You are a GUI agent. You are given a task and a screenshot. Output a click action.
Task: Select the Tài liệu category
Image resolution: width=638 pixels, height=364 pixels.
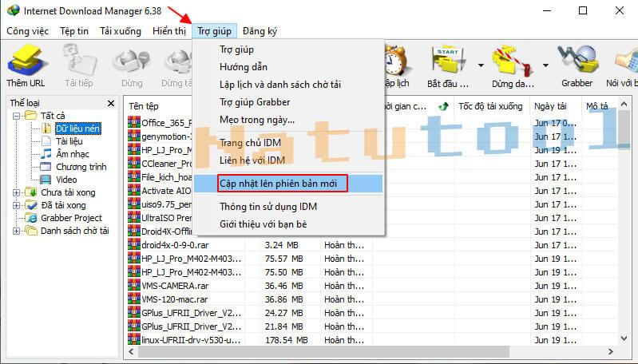point(69,141)
